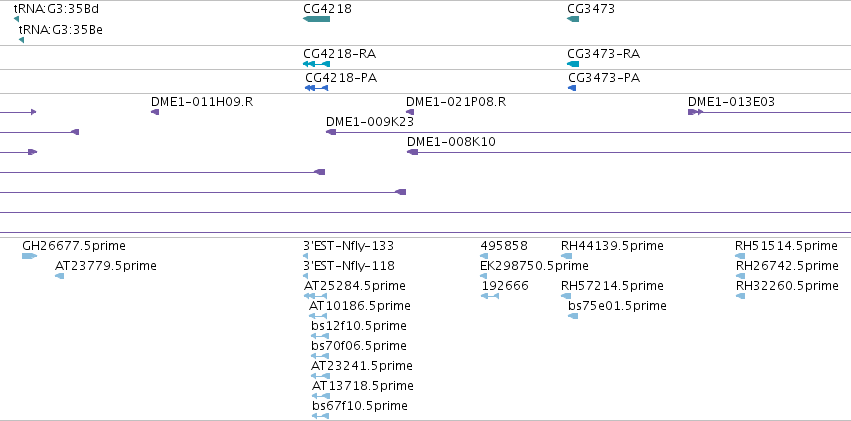The image size is (851, 421).
Task: Select the DME1-013E03 double arrow glyph
Action: pos(696,112)
